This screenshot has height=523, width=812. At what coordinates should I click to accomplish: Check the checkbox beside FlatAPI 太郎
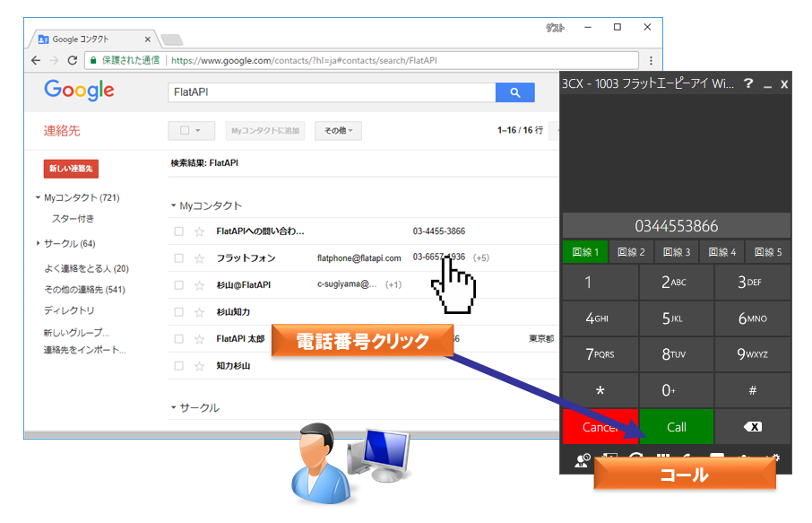click(x=178, y=338)
